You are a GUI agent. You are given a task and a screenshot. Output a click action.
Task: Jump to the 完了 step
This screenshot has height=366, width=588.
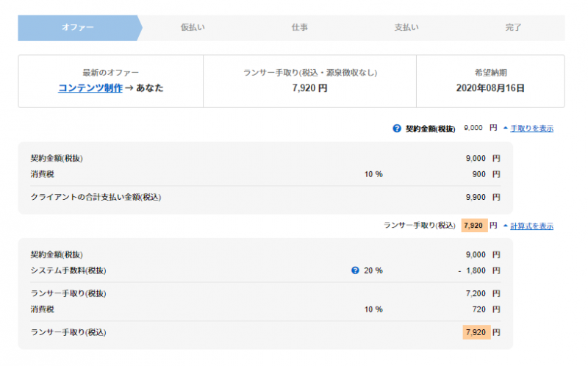click(513, 28)
